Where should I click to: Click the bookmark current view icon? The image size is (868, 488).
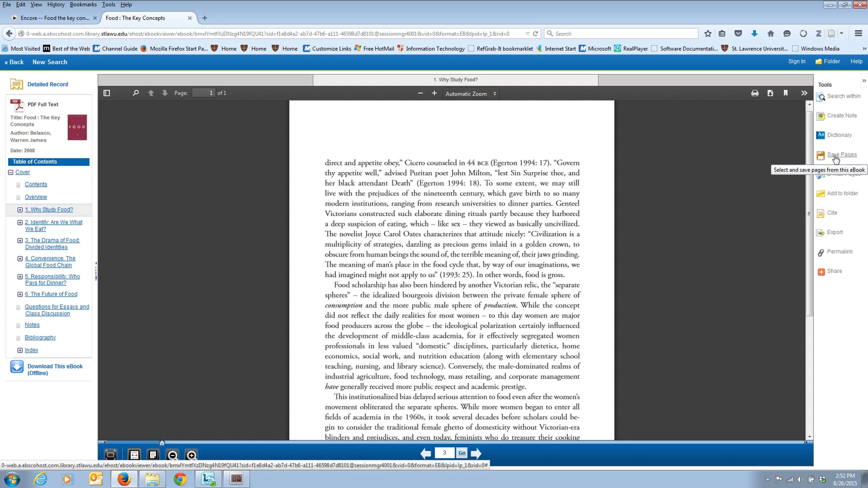pyautogui.click(x=786, y=93)
